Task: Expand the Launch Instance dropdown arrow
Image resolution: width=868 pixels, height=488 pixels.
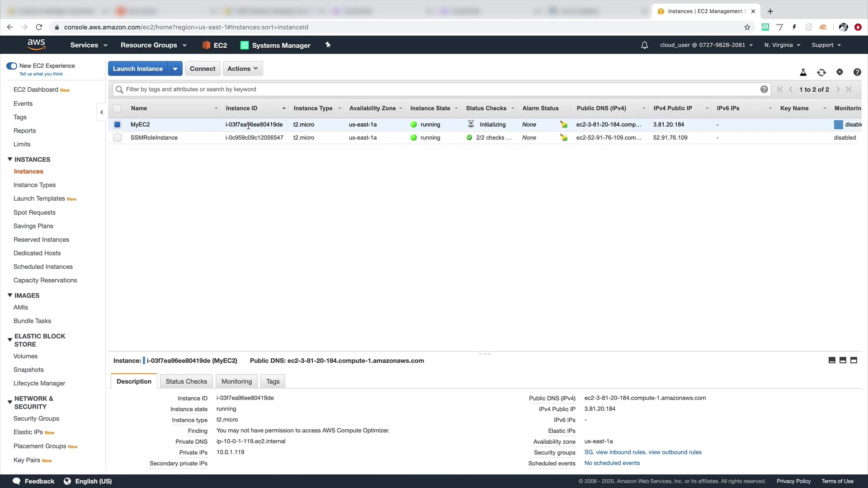Action: [x=175, y=69]
